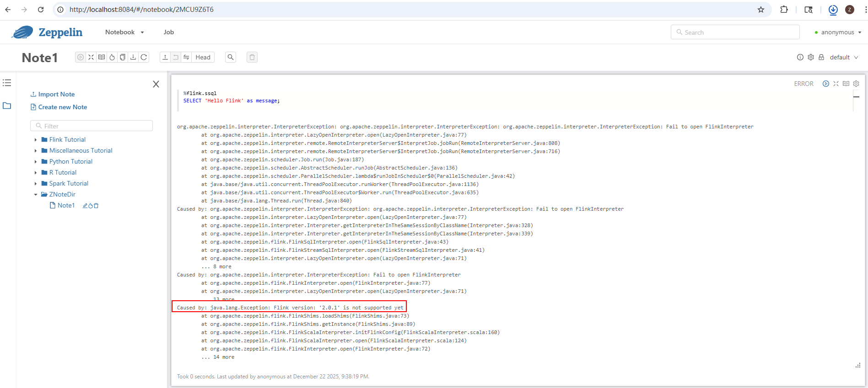Expand the Spark Tutorial folder
The image size is (868, 388).
pyautogui.click(x=36, y=183)
